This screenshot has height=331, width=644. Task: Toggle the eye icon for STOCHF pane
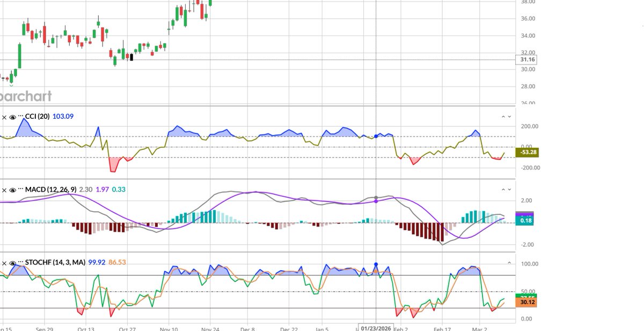coord(12,263)
